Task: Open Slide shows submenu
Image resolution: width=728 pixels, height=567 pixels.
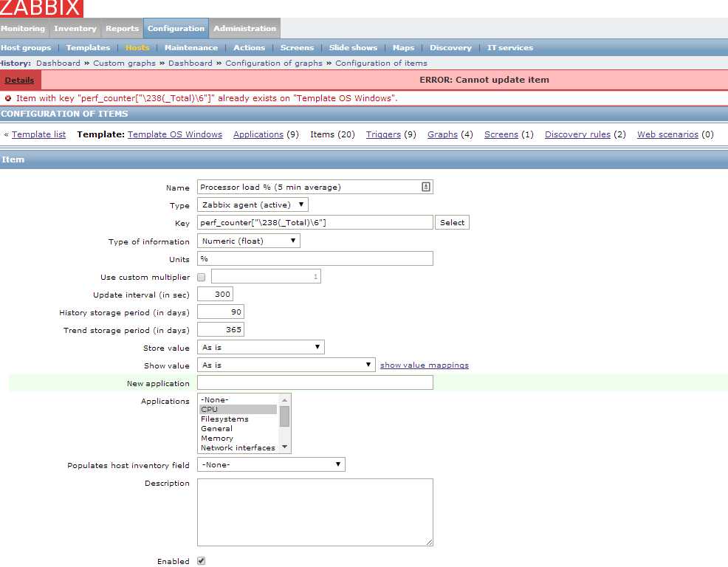Action: click(x=354, y=48)
